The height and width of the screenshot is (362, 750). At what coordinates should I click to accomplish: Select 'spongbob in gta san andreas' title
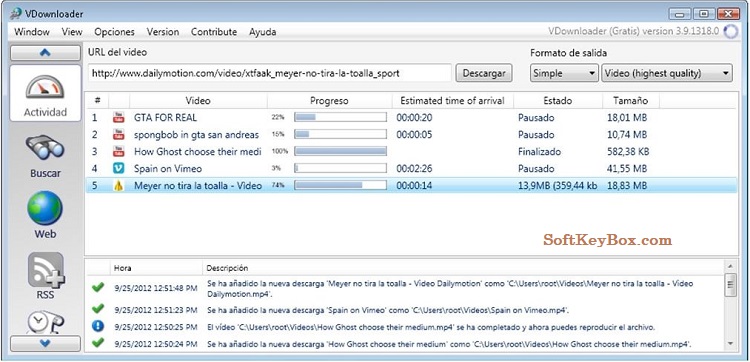click(x=196, y=134)
